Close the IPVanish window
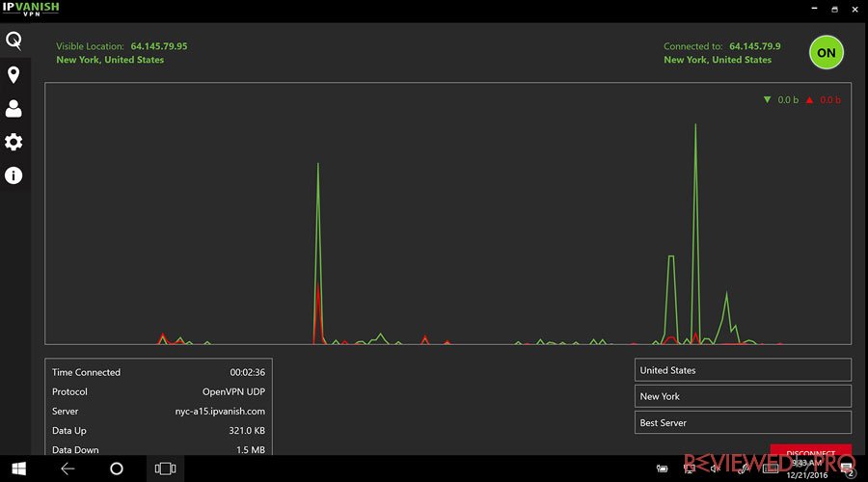 [854, 9]
